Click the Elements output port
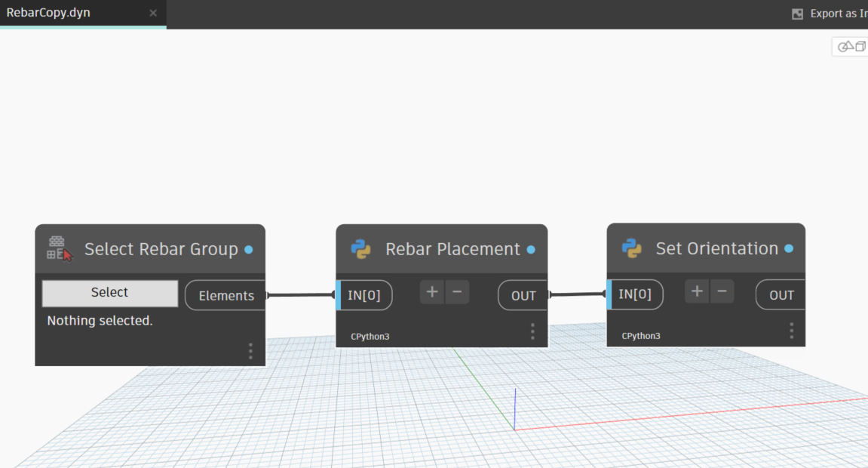 [225, 296]
